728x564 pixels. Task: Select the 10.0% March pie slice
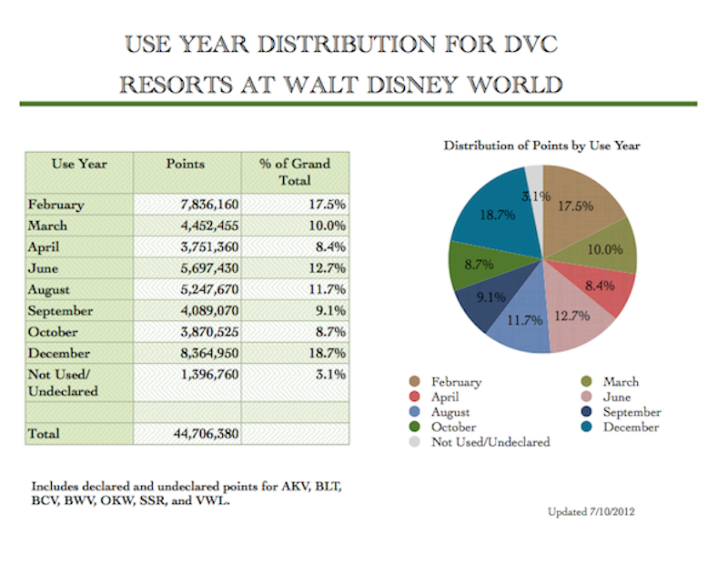coord(603,248)
